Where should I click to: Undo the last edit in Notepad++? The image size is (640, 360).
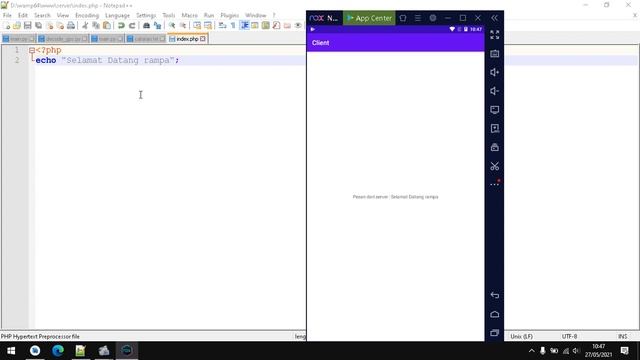click(121, 26)
